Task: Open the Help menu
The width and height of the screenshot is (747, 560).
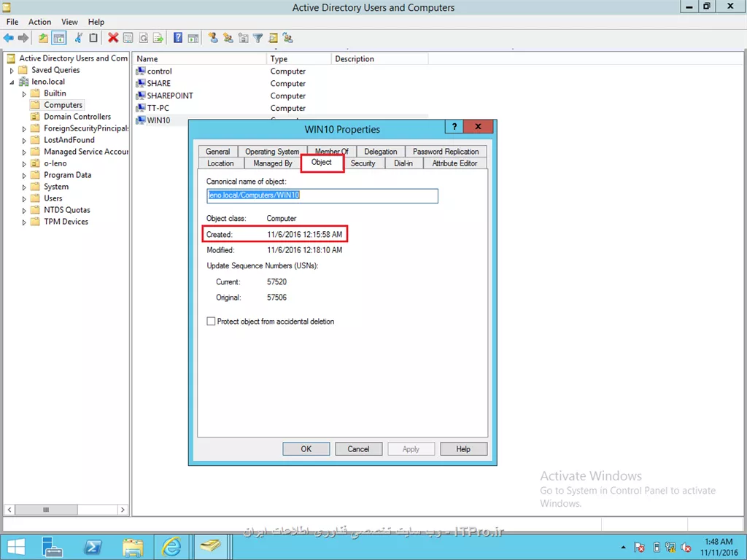Action: (x=96, y=22)
